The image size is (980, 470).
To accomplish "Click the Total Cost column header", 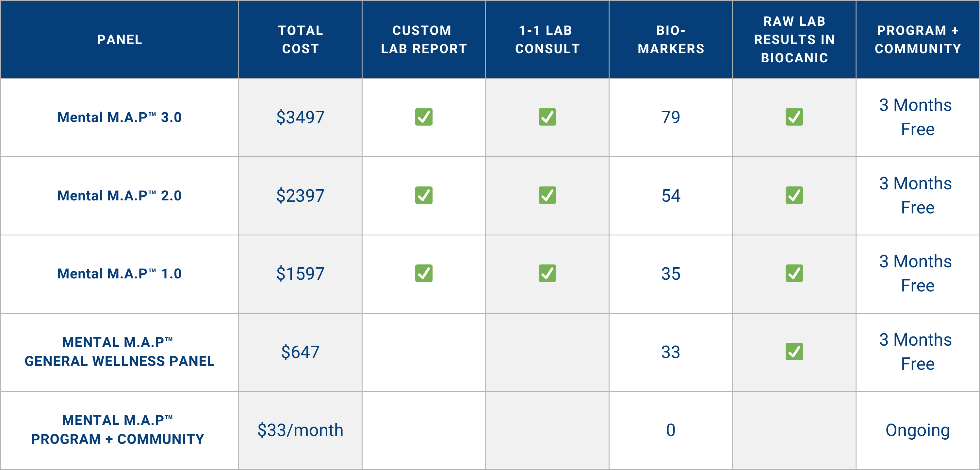I will 300,39.
